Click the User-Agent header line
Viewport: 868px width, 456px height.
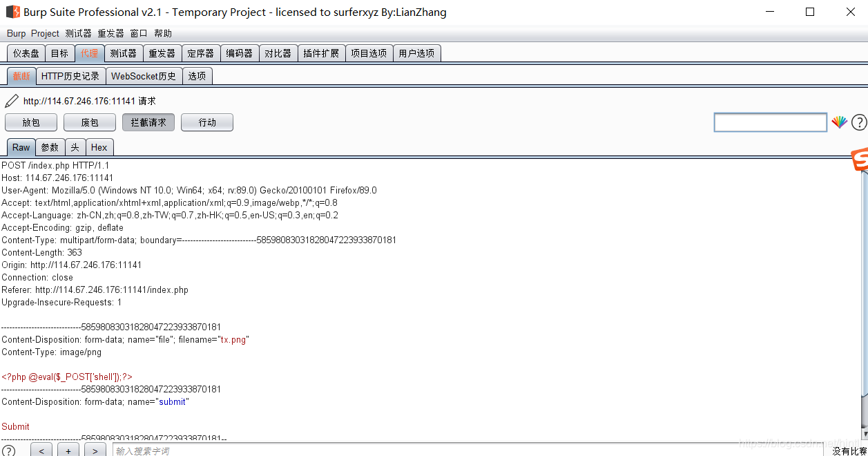(189, 190)
